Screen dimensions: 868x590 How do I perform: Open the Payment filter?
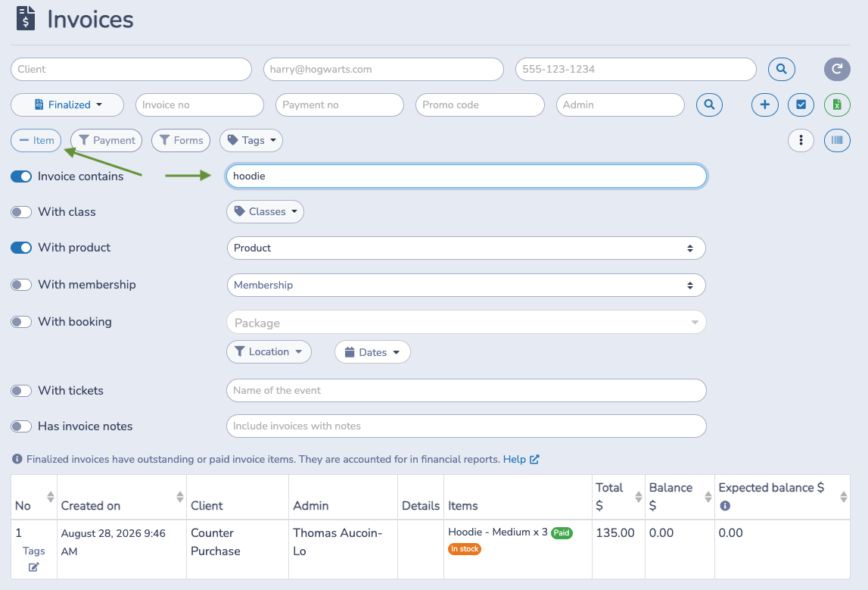pos(106,140)
